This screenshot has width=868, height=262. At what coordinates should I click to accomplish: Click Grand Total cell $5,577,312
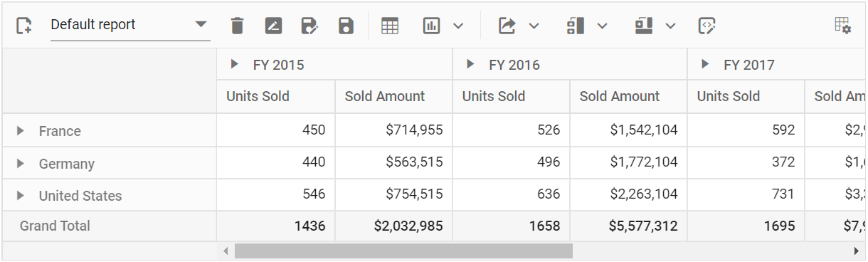pos(628,226)
